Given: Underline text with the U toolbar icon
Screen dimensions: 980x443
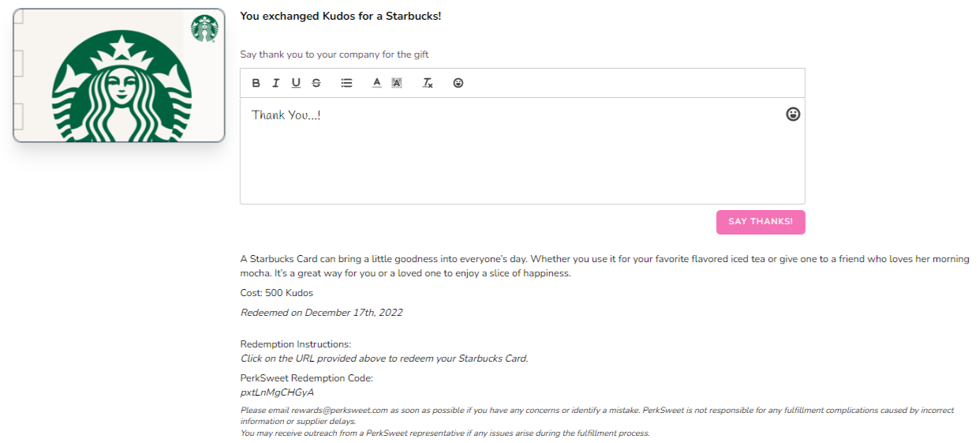Looking at the screenshot, I should coord(296,83).
